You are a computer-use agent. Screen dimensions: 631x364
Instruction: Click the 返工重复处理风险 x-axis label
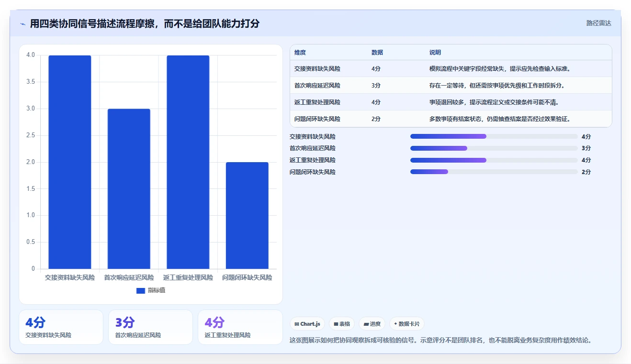(x=188, y=278)
